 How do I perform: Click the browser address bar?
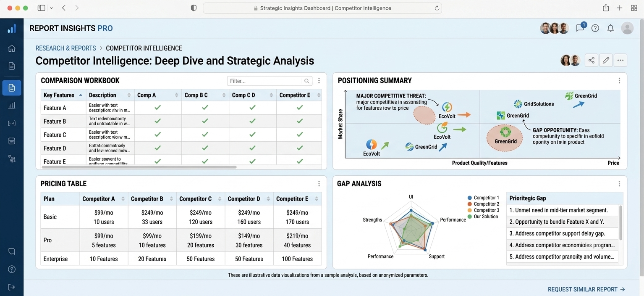(322, 8)
